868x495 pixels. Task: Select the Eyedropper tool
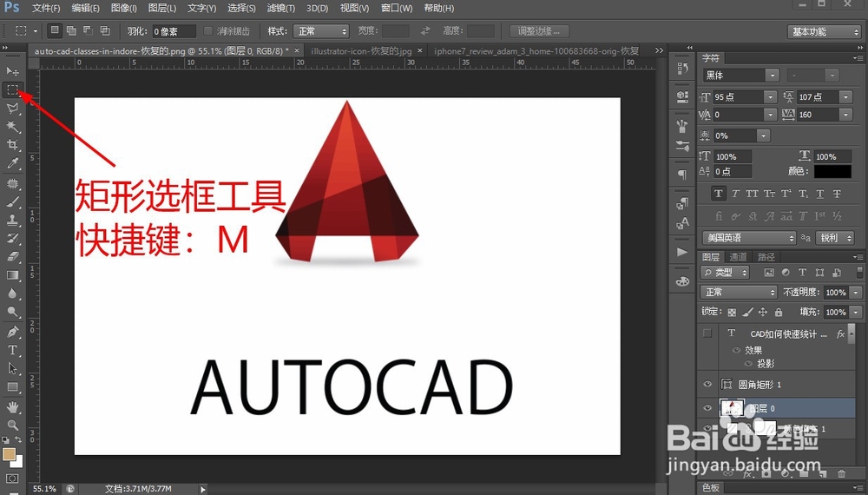click(12, 163)
